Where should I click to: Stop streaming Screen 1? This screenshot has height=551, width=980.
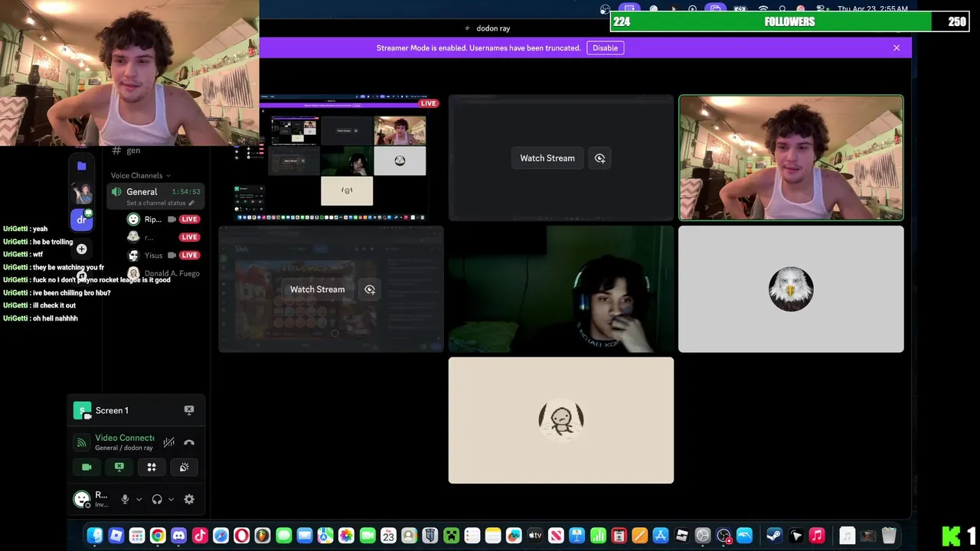(189, 410)
